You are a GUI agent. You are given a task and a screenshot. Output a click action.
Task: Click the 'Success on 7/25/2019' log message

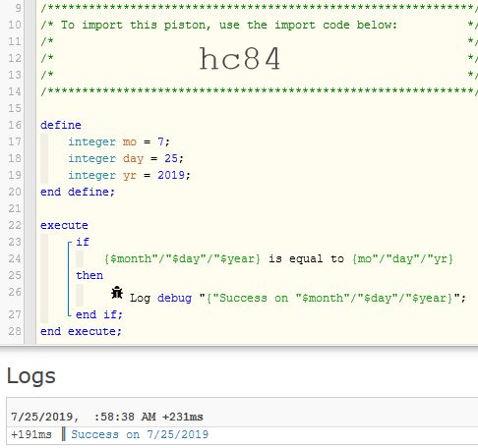(x=140, y=434)
